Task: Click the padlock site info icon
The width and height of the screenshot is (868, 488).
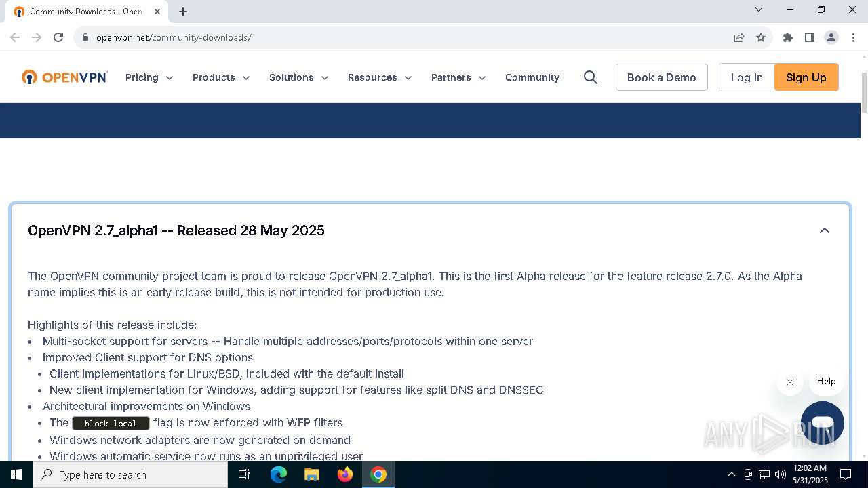Action: (85, 37)
